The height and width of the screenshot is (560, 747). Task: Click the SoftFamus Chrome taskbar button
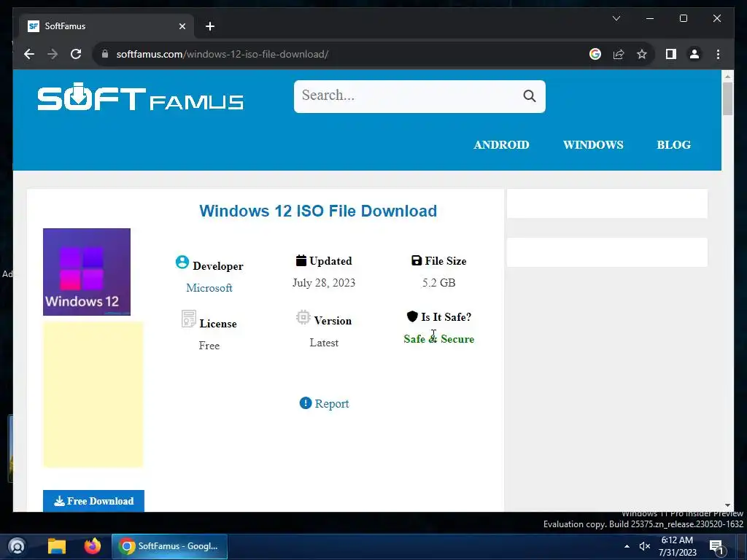169,546
